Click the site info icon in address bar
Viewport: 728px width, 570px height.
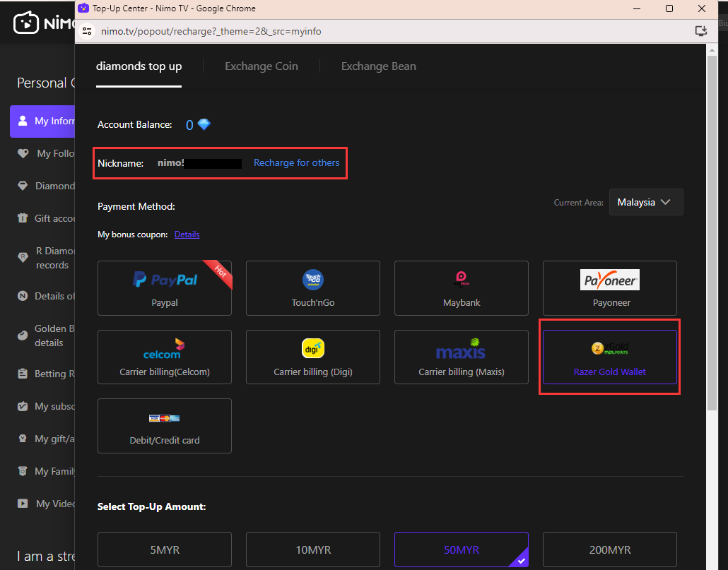click(87, 31)
